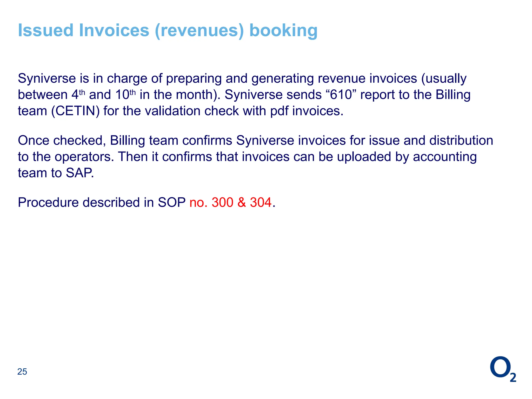
Task: Click the red text 'no. 300 & 304'
Action: [231, 202]
